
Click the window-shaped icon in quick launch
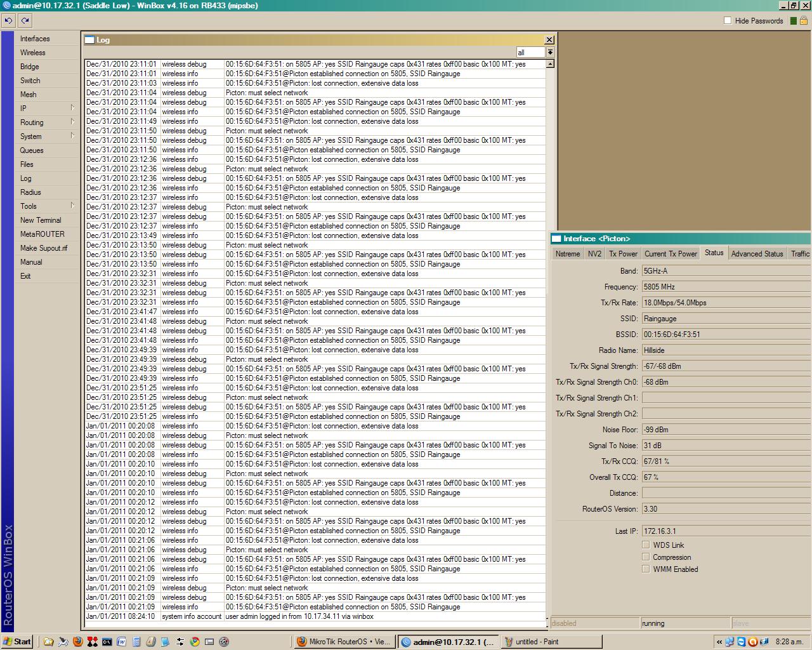click(x=209, y=642)
